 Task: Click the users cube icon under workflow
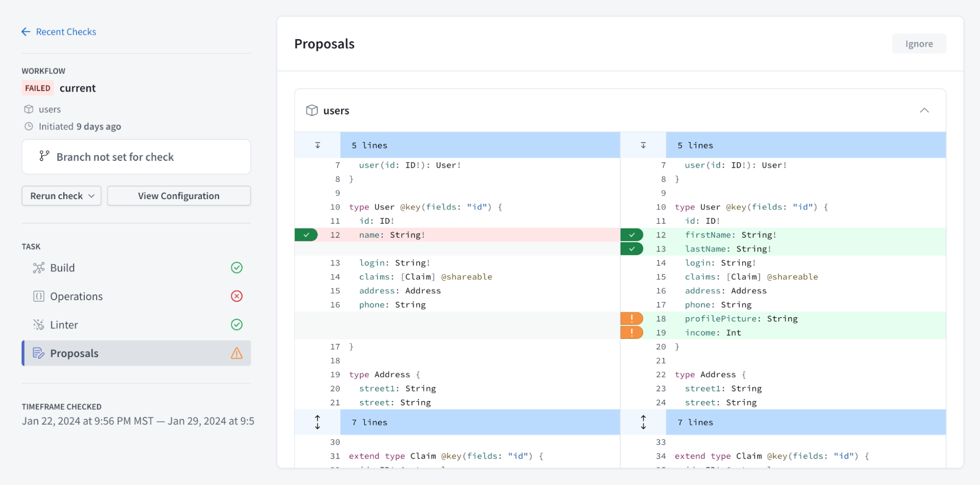click(29, 109)
